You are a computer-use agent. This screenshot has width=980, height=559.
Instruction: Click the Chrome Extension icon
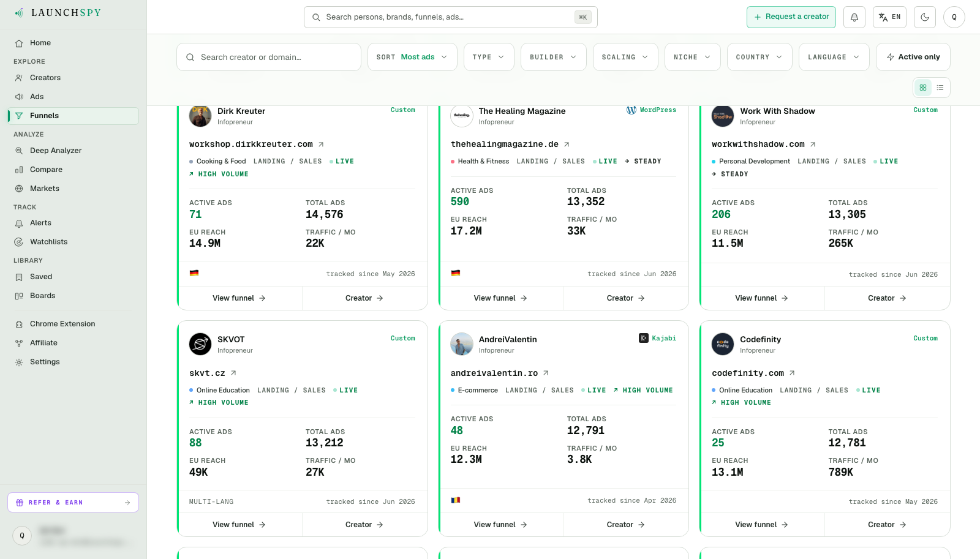[x=19, y=324]
